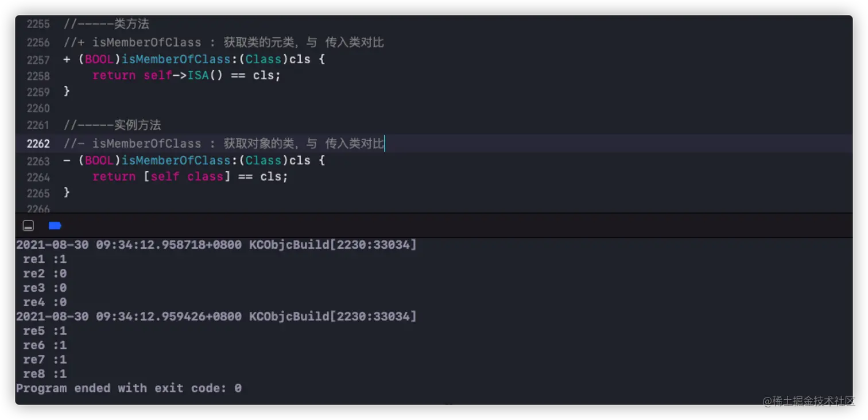This screenshot has width=868, height=420.
Task: Click 'Program ended with exit code: 0'
Action: click(129, 388)
